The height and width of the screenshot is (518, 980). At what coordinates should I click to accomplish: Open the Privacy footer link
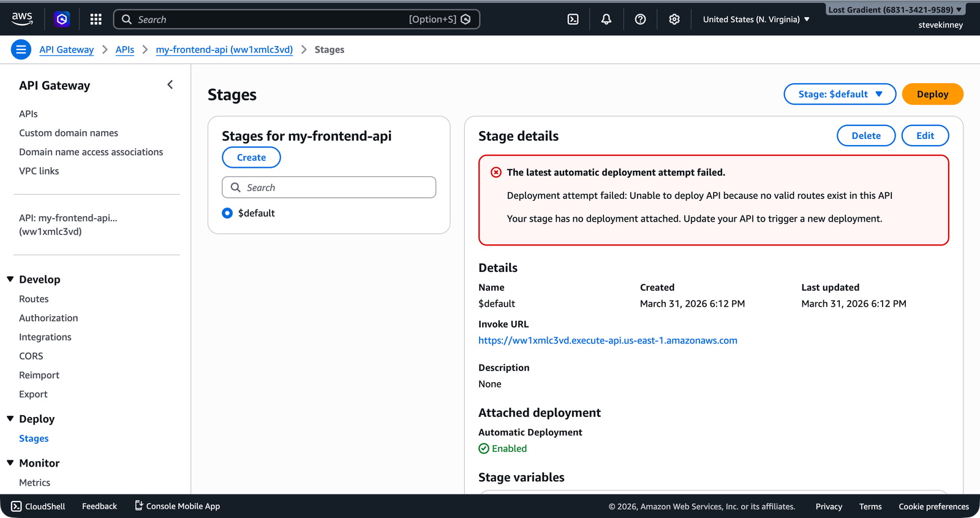(x=829, y=506)
